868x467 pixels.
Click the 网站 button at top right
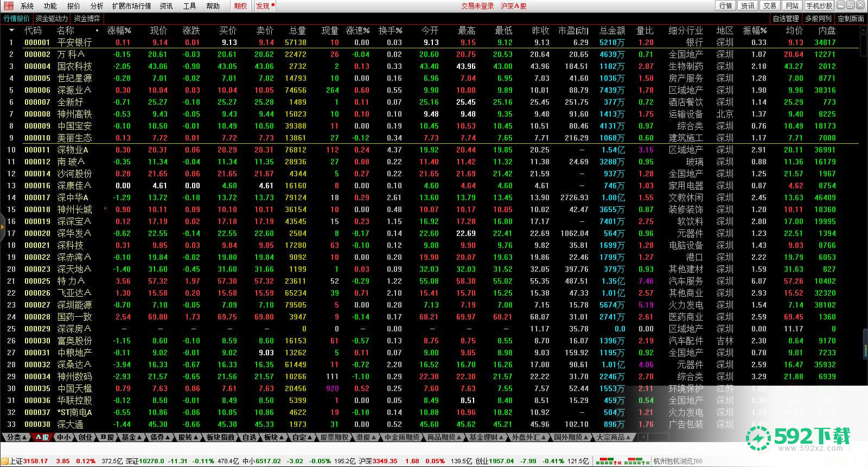click(792, 5)
